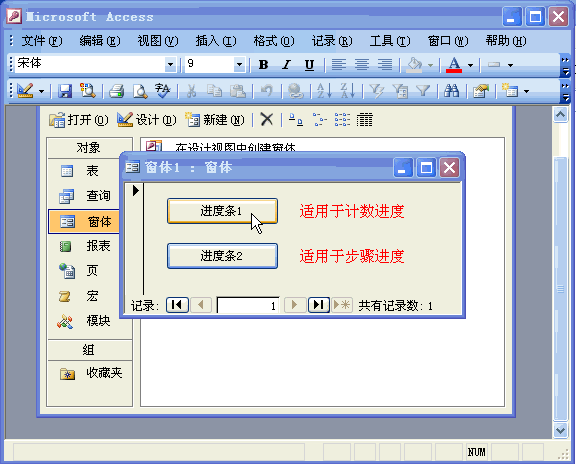Click the red font color A swatch
The image size is (576, 464).
coord(454,65)
